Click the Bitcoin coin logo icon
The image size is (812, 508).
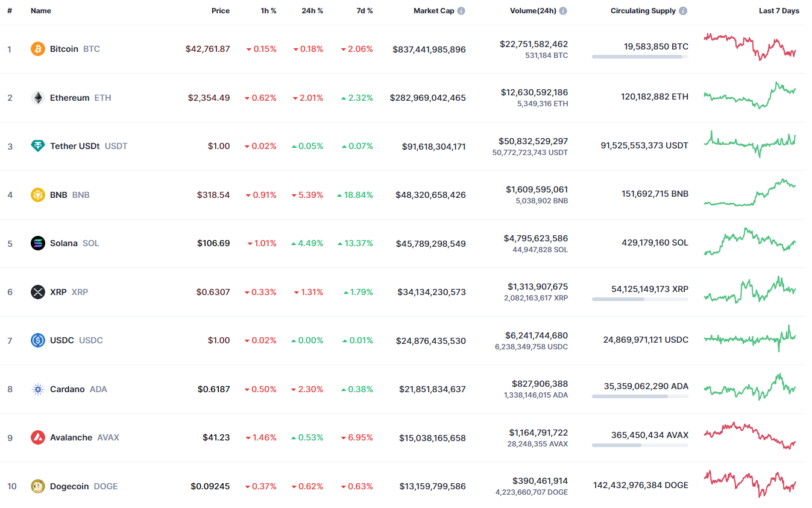(38, 49)
